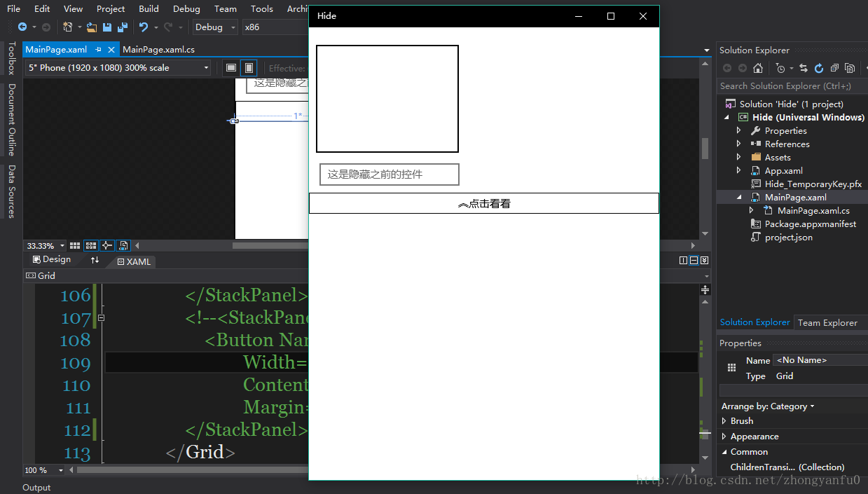
Task: Toggle snapping to gridlines
Action: 91,246
